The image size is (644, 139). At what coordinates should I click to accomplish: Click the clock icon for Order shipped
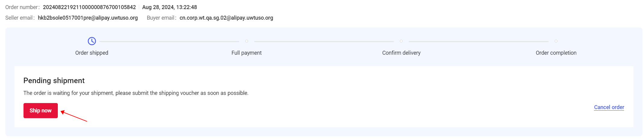92,41
